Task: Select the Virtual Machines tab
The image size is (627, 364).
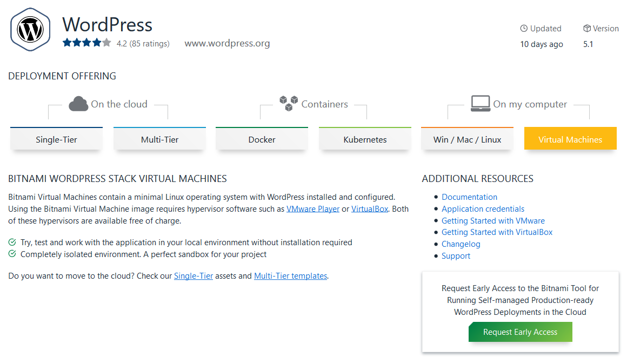Action: [570, 139]
